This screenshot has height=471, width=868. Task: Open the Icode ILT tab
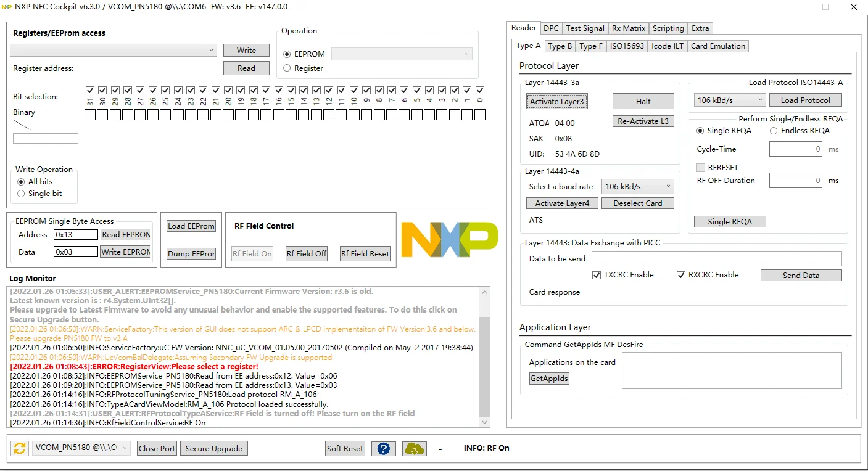click(x=668, y=46)
